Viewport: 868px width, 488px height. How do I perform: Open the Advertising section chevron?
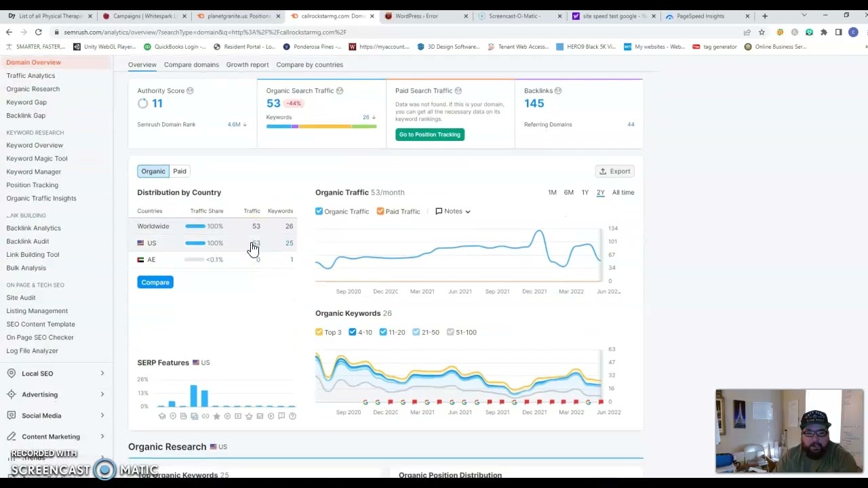pos(102,394)
